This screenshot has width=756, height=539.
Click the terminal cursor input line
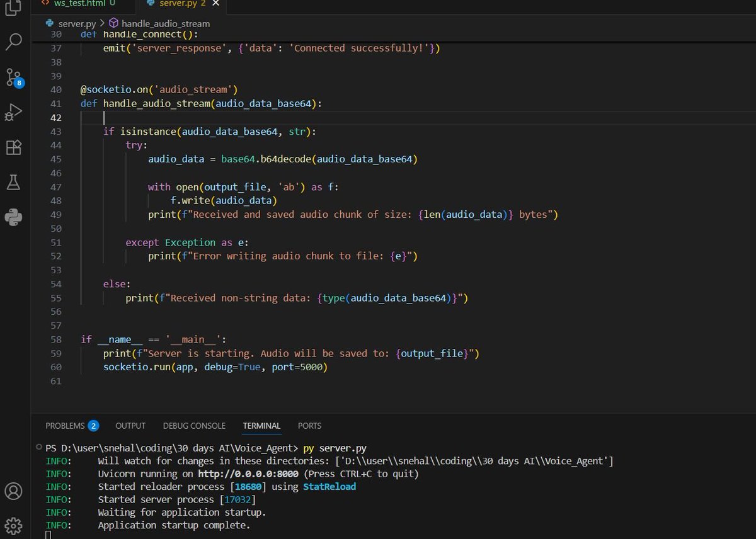click(x=49, y=535)
